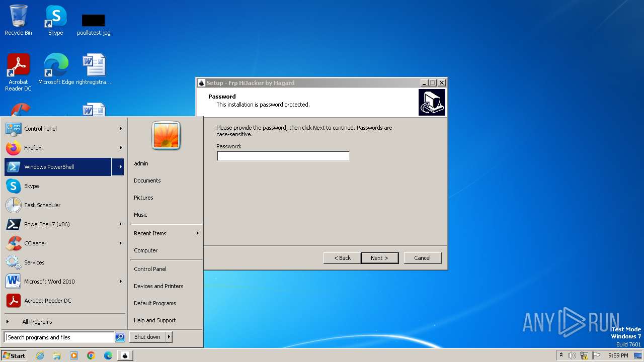Image resolution: width=644 pixels, height=362 pixels.
Task: Click the Back button in Setup
Action: 342,258
